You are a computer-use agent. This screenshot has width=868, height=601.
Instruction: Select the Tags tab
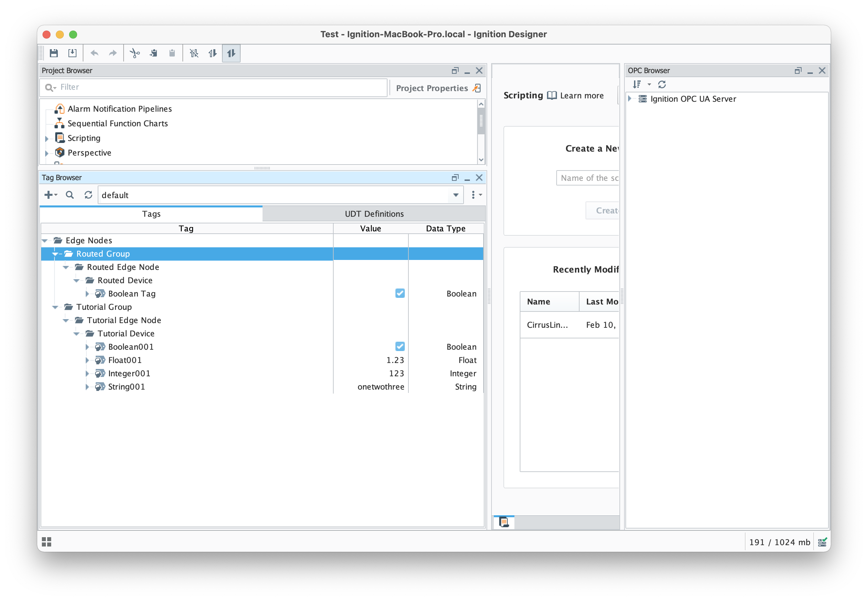[151, 214]
